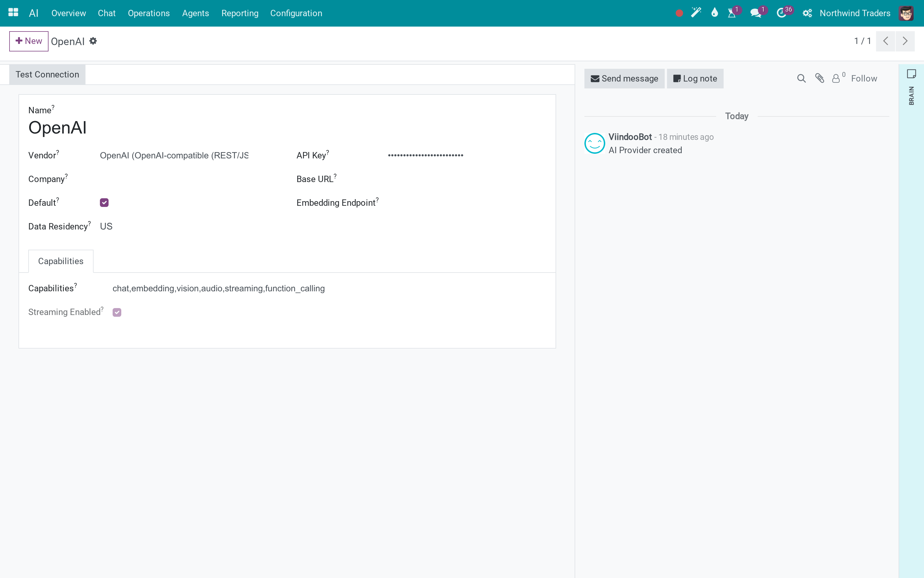
Task: Open the activities clock icon
Action: pos(782,13)
